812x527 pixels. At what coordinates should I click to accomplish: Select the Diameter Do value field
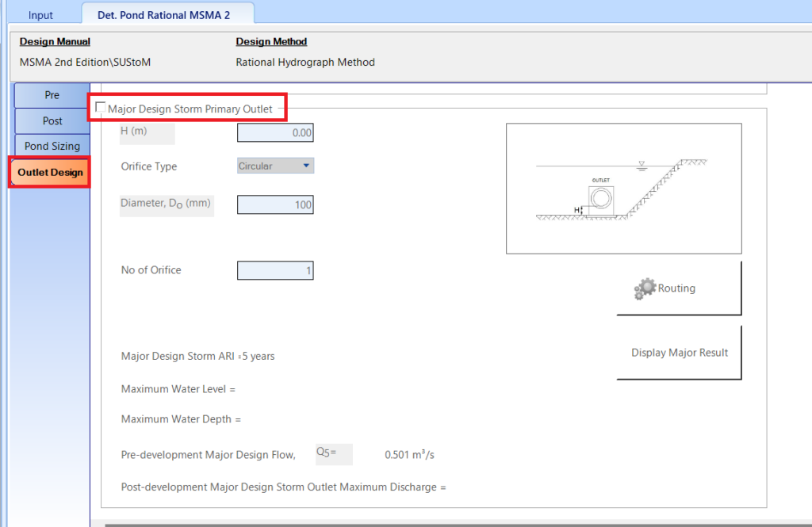(274, 204)
